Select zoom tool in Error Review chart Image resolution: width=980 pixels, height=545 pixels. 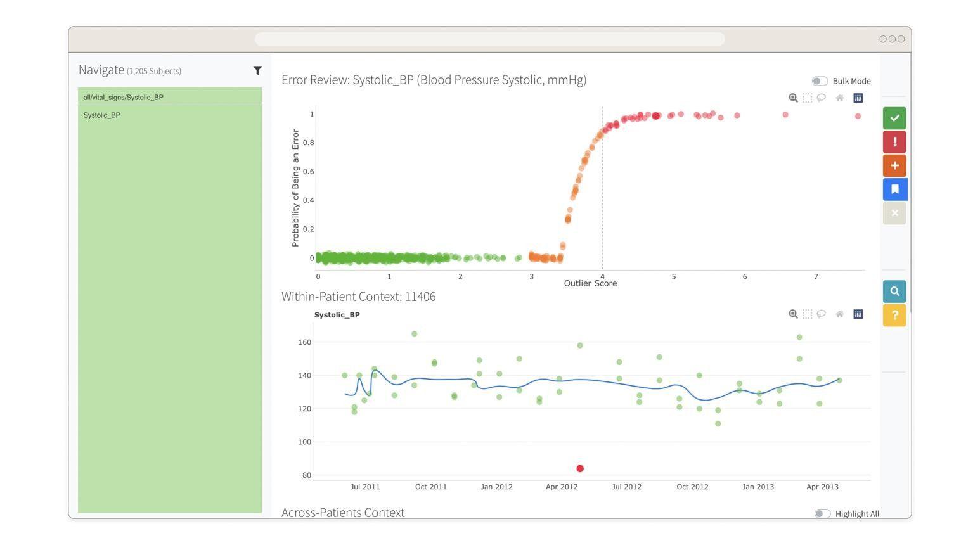click(x=793, y=98)
